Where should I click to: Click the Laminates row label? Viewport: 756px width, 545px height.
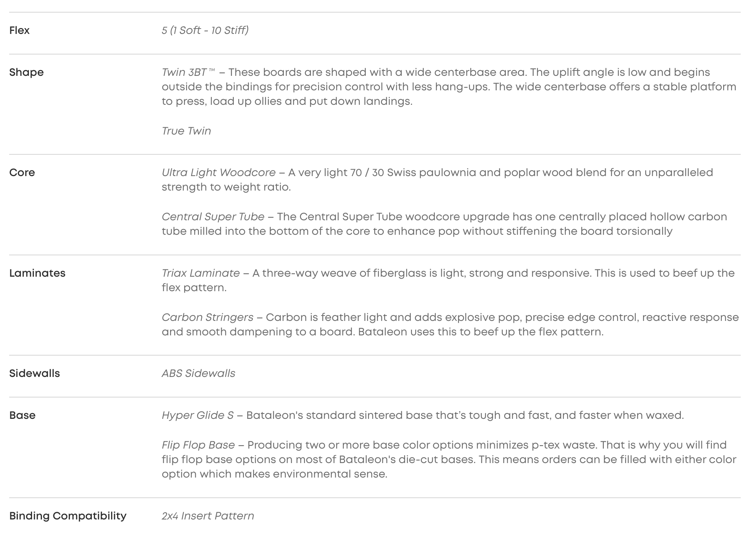click(x=37, y=273)
